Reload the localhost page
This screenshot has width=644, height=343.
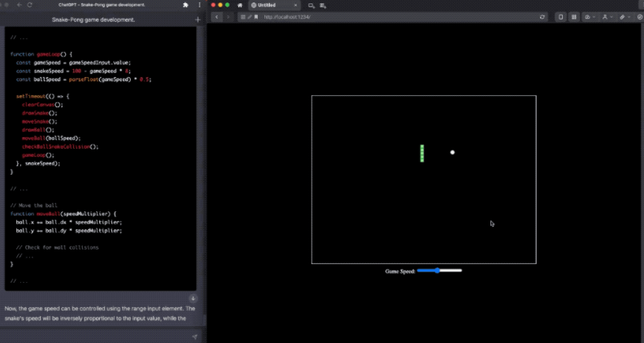pos(542,16)
